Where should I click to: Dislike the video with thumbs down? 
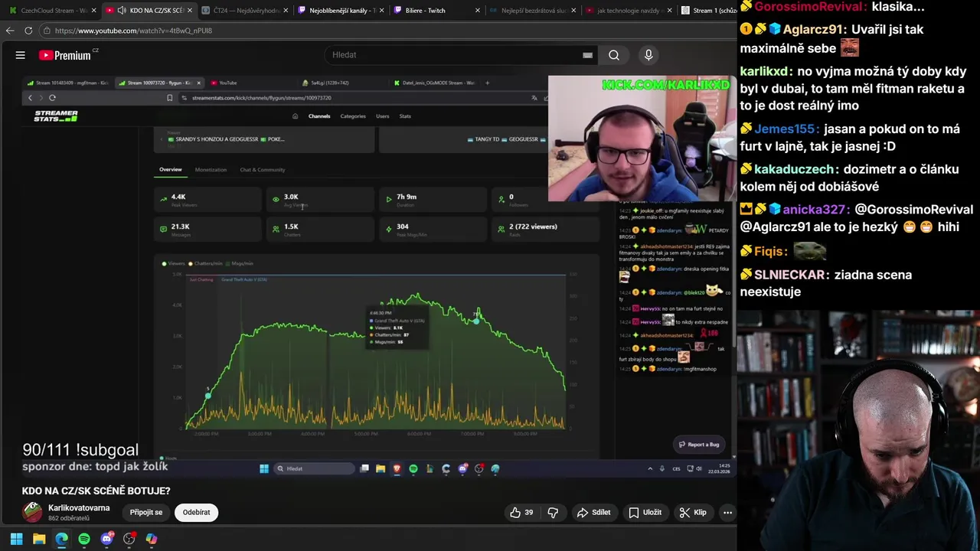click(553, 513)
